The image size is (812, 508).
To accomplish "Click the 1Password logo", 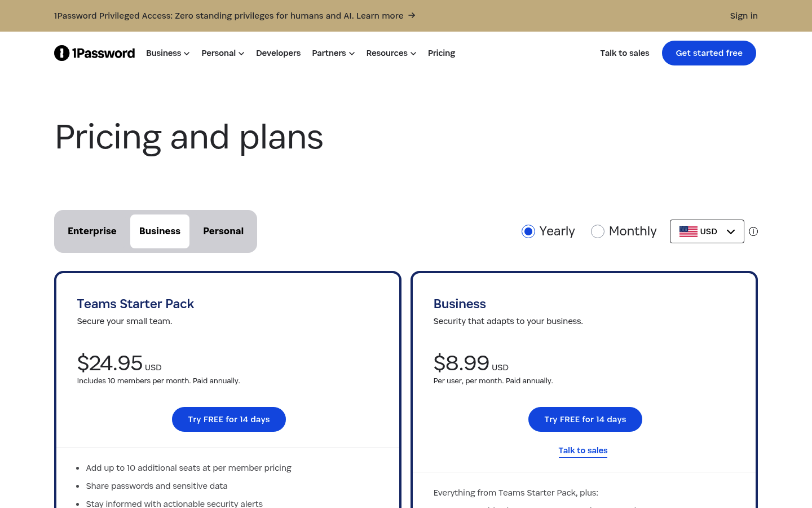I will coord(95,53).
